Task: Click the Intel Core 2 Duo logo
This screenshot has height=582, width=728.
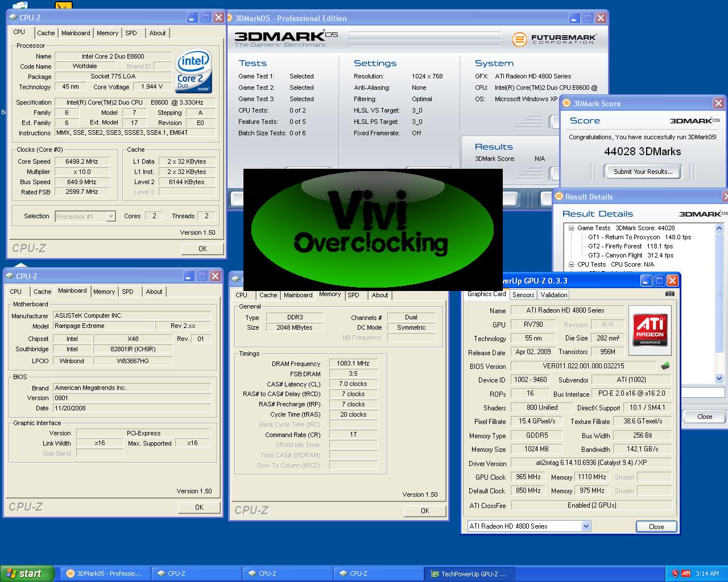Action: (x=193, y=72)
